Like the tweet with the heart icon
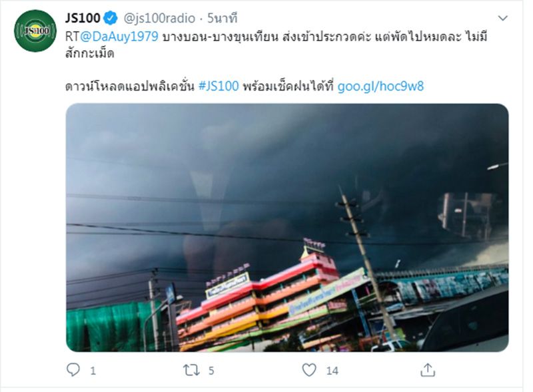 click(309, 370)
